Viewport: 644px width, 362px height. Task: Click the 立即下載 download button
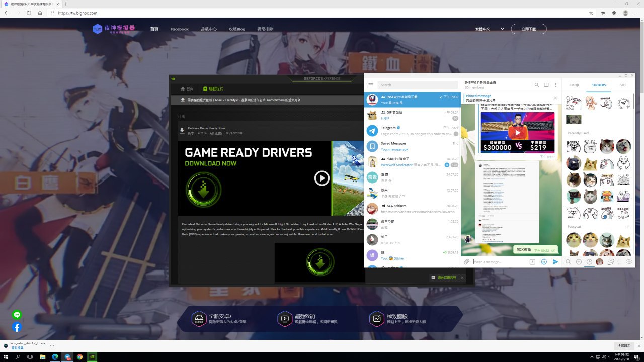(529, 29)
